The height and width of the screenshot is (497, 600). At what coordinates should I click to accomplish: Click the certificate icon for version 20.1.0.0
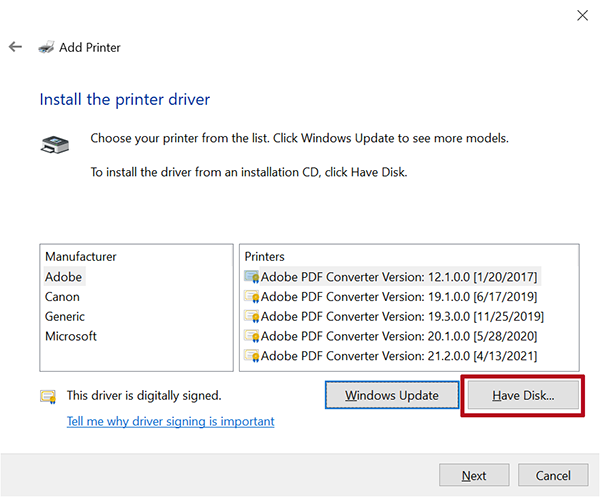coord(252,336)
